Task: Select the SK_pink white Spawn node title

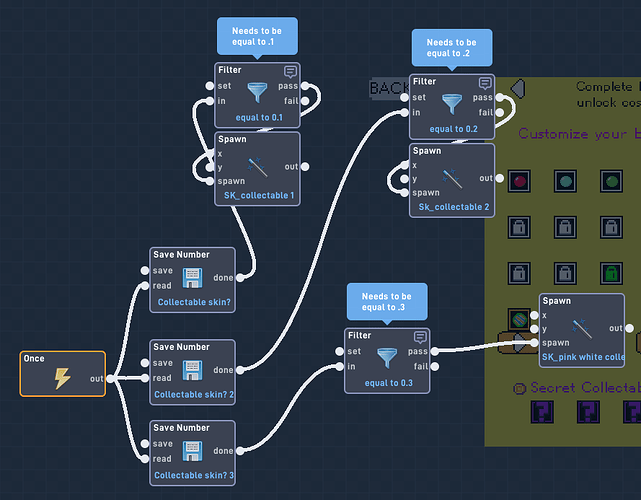Action: pyautogui.click(x=556, y=301)
